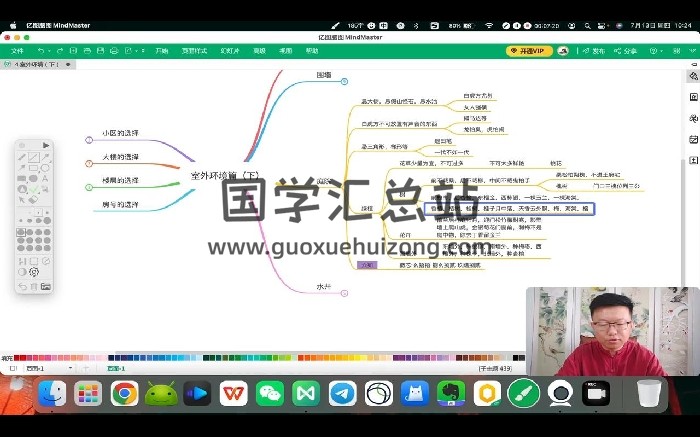700x437 pixels.
Task: Open the 帮助 ribbon tab
Action: (x=312, y=51)
